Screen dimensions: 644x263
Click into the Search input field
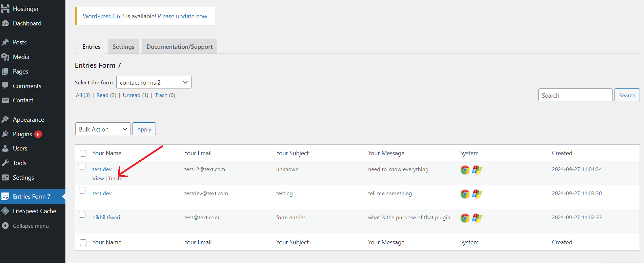tap(575, 95)
